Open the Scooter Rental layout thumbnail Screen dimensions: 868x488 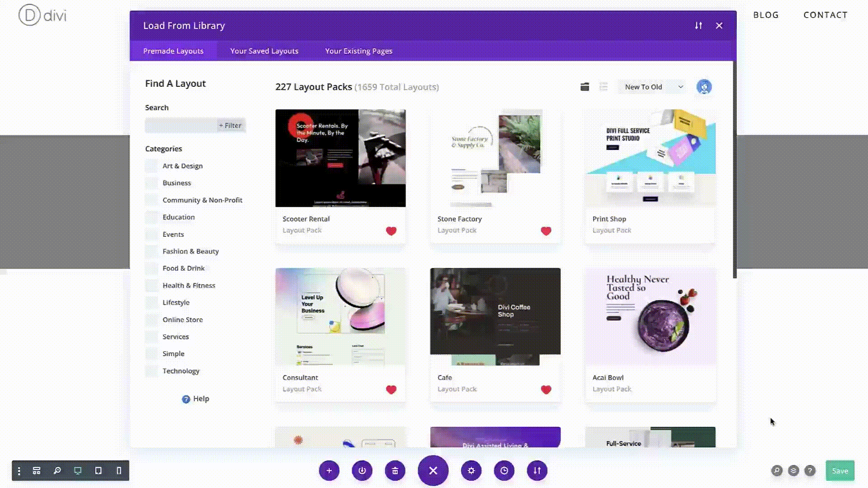click(x=340, y=158)
